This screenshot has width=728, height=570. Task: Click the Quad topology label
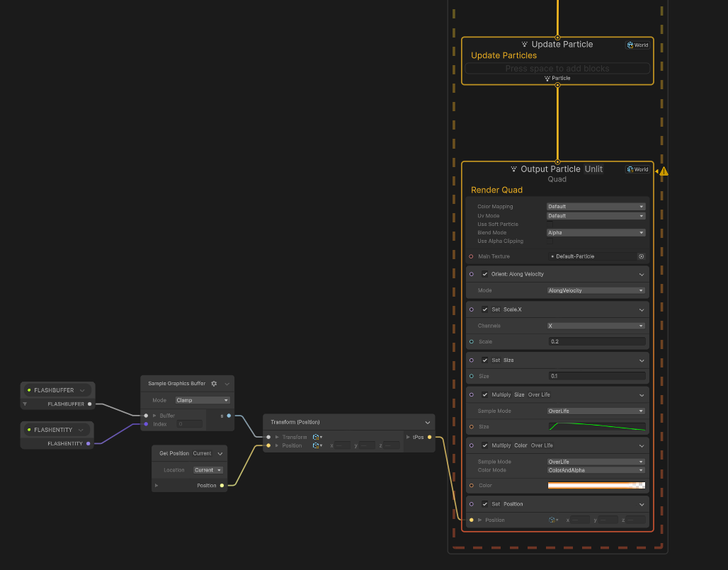(x=557, y=179)
